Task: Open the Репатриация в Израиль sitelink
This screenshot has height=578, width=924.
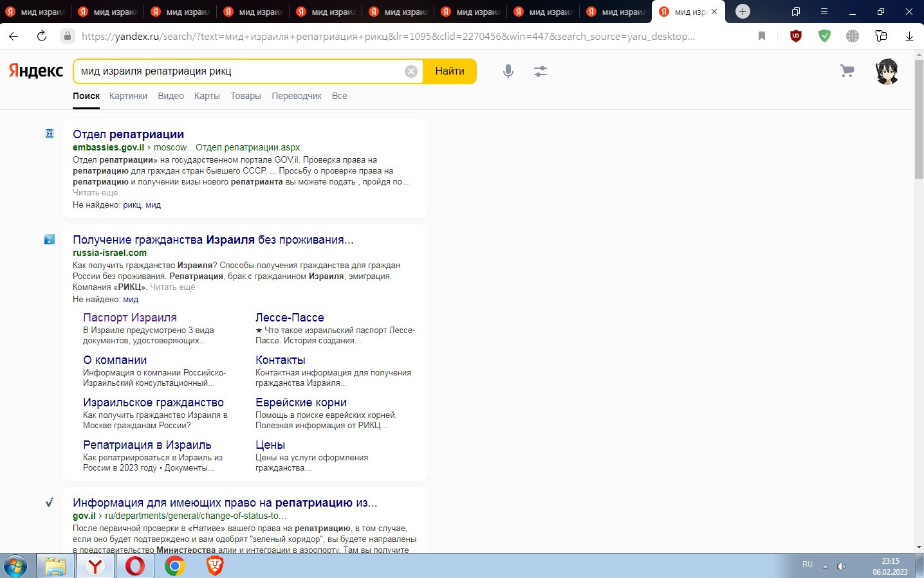Action: pos(147,445)
